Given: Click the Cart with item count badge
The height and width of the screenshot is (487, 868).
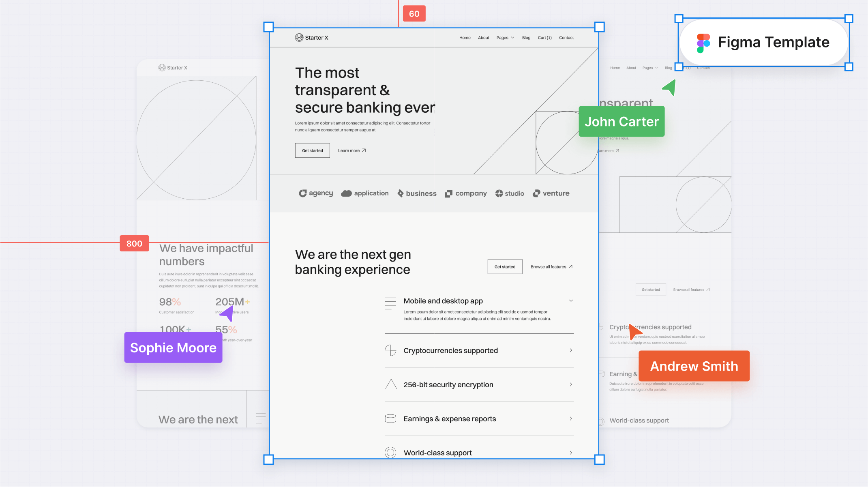Looking at the screenshot, I should coord(544,38).
